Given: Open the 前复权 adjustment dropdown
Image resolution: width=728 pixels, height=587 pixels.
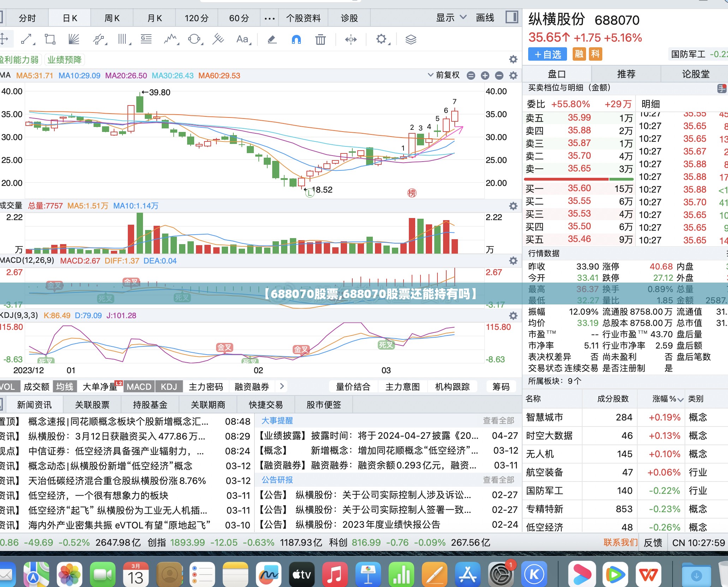Looking at the screenshot, I should pyautogui.click(x=443, y=75).
